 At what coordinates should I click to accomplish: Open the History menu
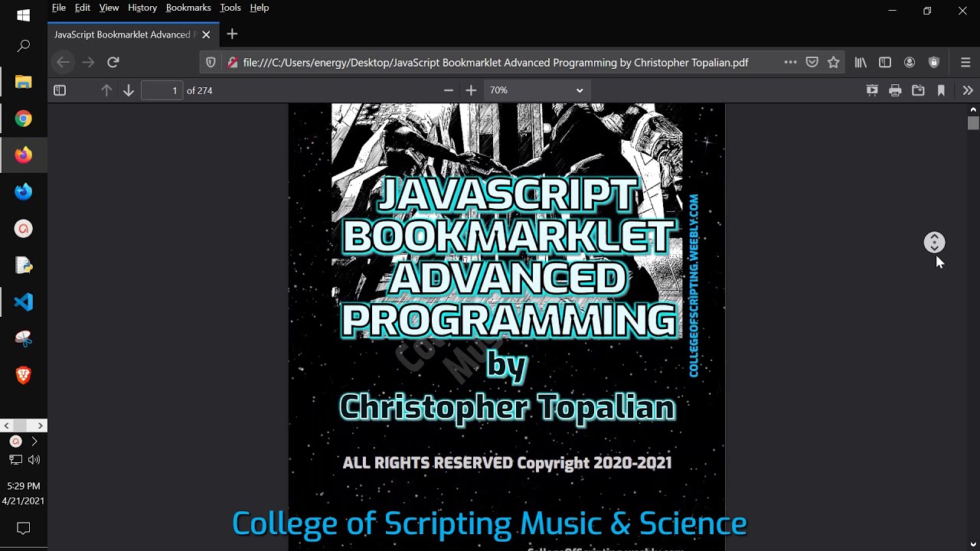(x=142, y=8)
